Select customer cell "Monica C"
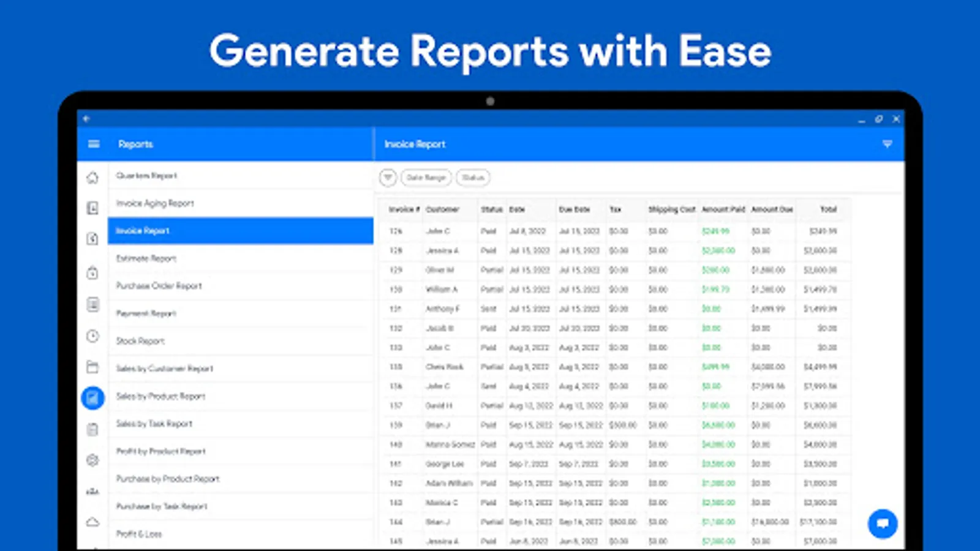Screen dimensions: 980x551 pos(442,503)
